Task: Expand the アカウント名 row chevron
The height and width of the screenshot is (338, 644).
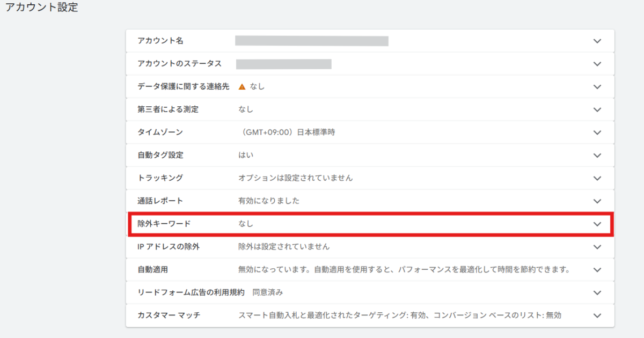Action: (597, 41)
